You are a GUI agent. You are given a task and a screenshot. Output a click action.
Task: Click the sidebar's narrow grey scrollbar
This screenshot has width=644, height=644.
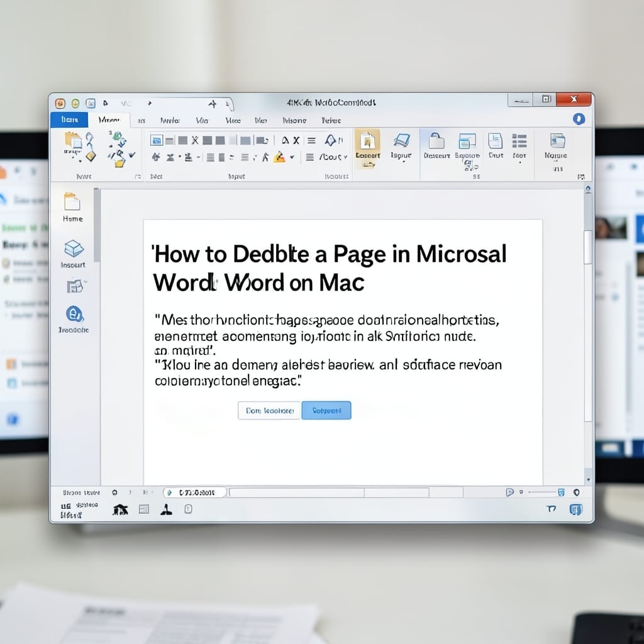click(x=96, y=225)
